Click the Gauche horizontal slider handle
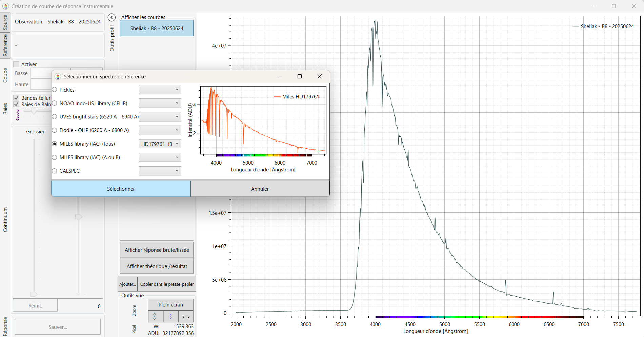 point(34,111)
